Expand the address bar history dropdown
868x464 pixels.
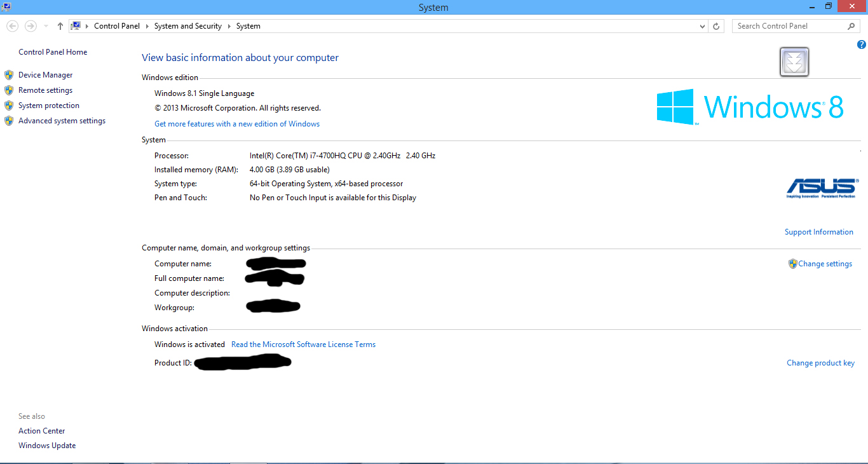pyautogui.click(x=702, y=26)
